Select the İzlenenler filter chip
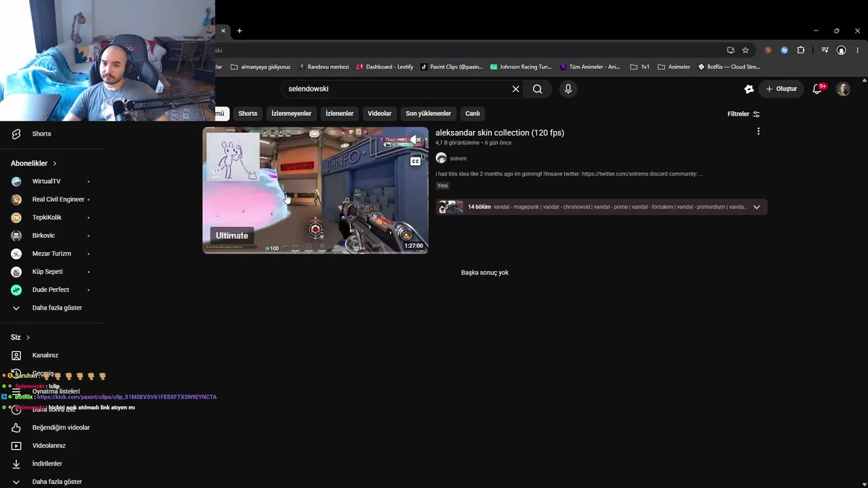Viewport: 868px width, 488px height. (340, 113)
